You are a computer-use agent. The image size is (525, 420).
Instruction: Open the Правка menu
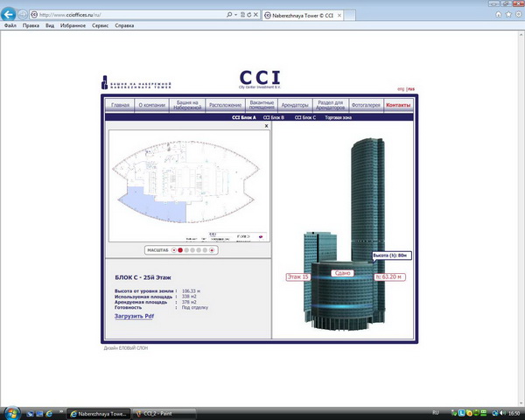pos(31,25)
